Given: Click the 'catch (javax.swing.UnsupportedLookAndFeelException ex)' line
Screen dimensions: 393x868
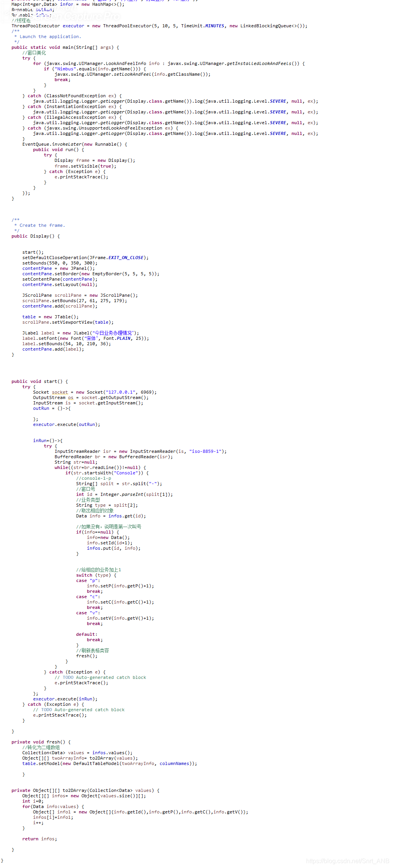Looking at the screenshot, I should tap(100, 128).
